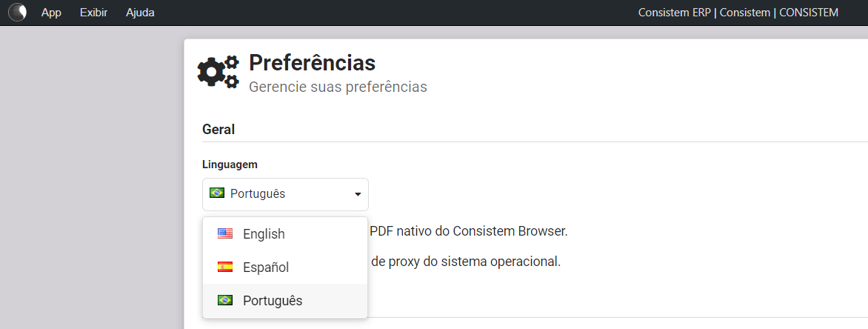
Task: Click the US flag next to English
Action: coord(225,233)
